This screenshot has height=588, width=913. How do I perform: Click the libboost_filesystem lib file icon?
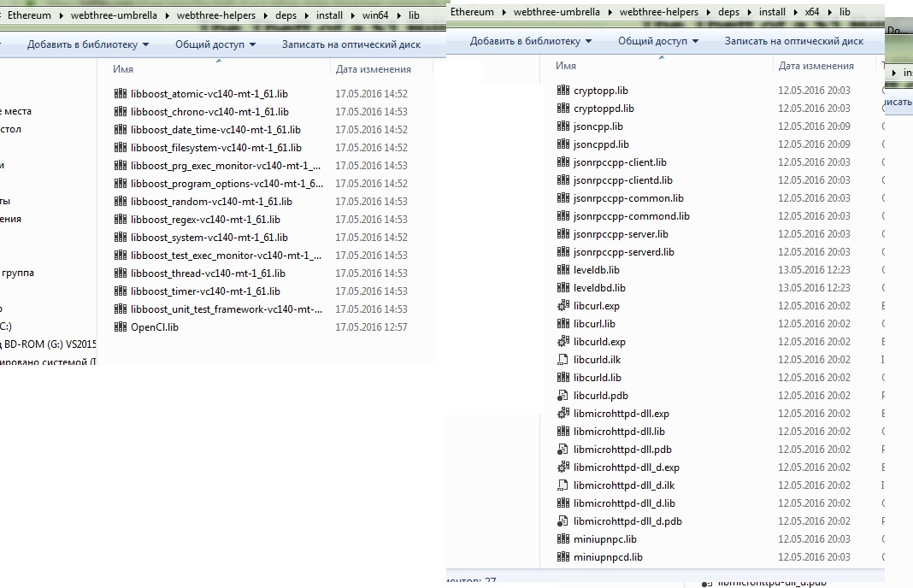pos(121,147)
